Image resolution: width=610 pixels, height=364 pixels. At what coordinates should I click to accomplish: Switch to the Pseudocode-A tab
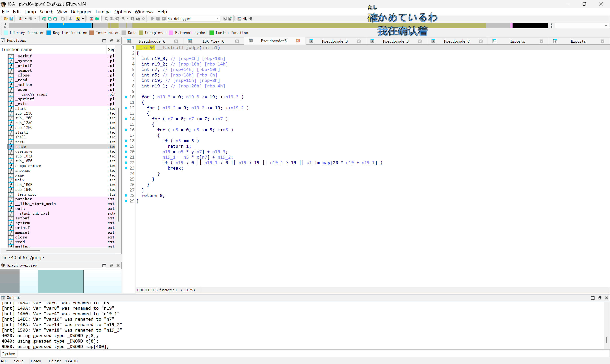(152, 41)
